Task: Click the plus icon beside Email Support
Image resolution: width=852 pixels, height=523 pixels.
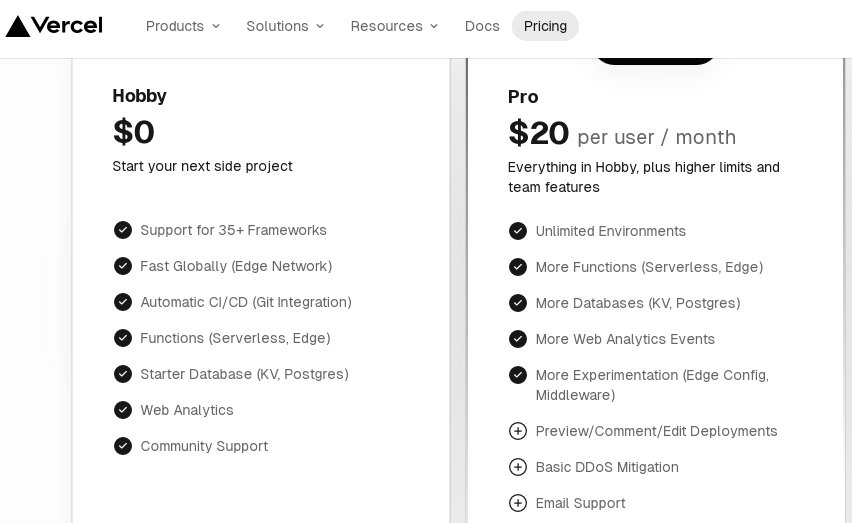Action: (x=518, y=503)
